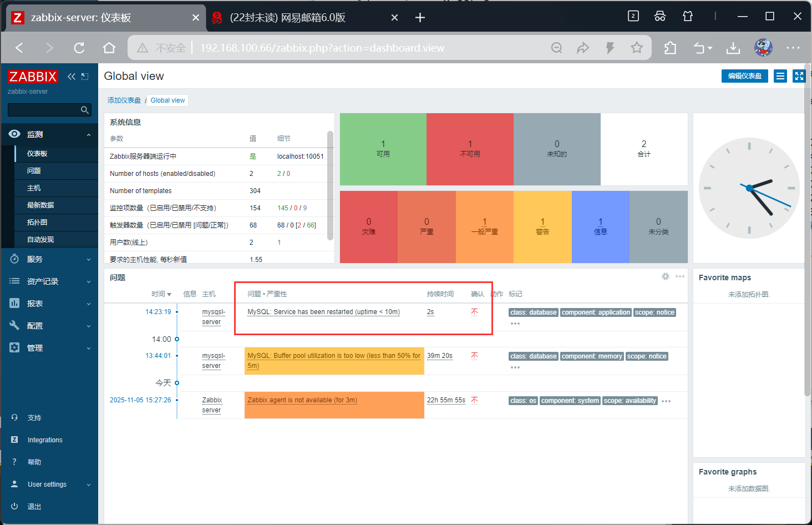Open the browser extensions puzzle icon

tap(670, 48)
